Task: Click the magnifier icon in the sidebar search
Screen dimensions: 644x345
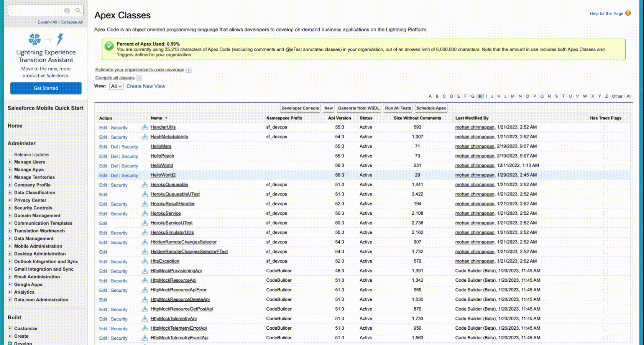Action: pos(78,11)
